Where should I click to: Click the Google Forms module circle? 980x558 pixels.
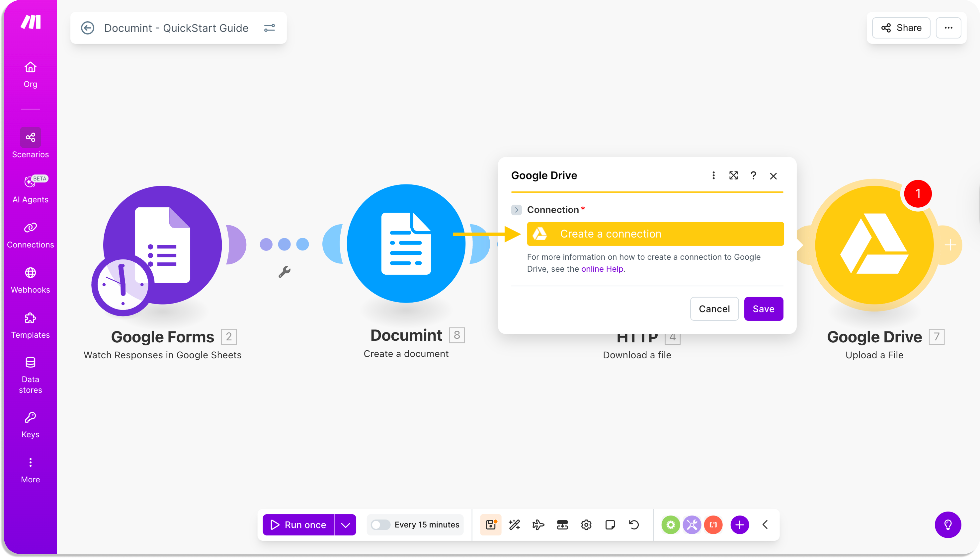coord(163,245)
